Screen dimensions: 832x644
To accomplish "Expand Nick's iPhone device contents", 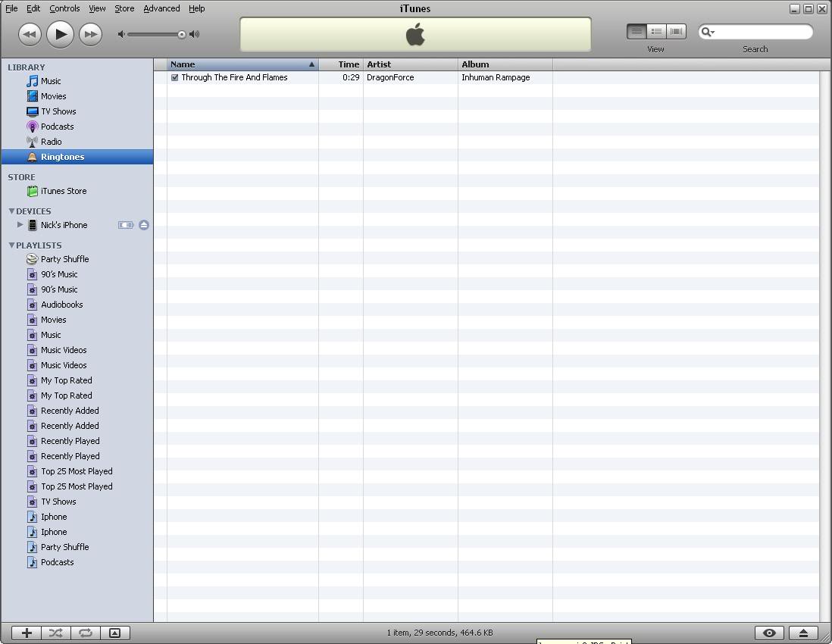I will [x=20, y=225].
